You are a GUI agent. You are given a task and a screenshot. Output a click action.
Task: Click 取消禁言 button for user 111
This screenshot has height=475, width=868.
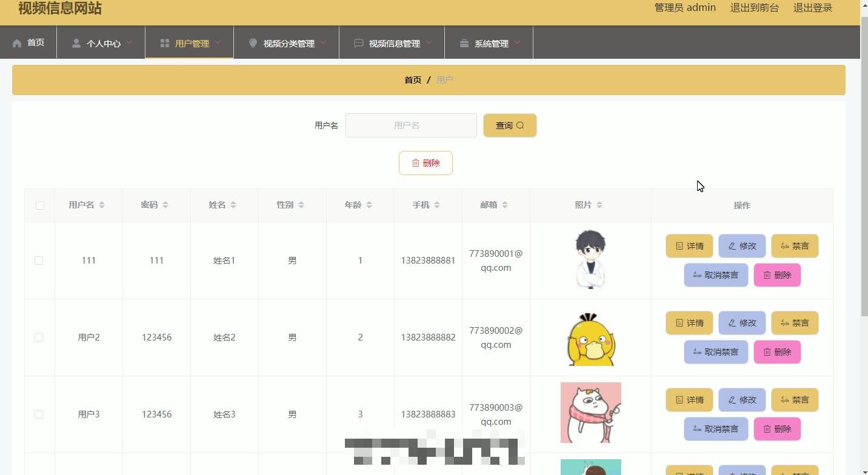click(x=716, y=274)
